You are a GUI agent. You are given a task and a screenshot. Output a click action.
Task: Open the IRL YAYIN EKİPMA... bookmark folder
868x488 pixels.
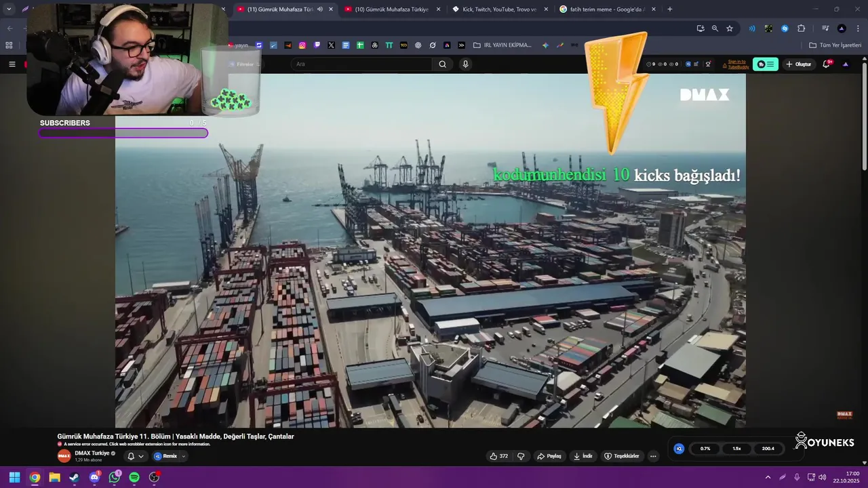[502, 45]
